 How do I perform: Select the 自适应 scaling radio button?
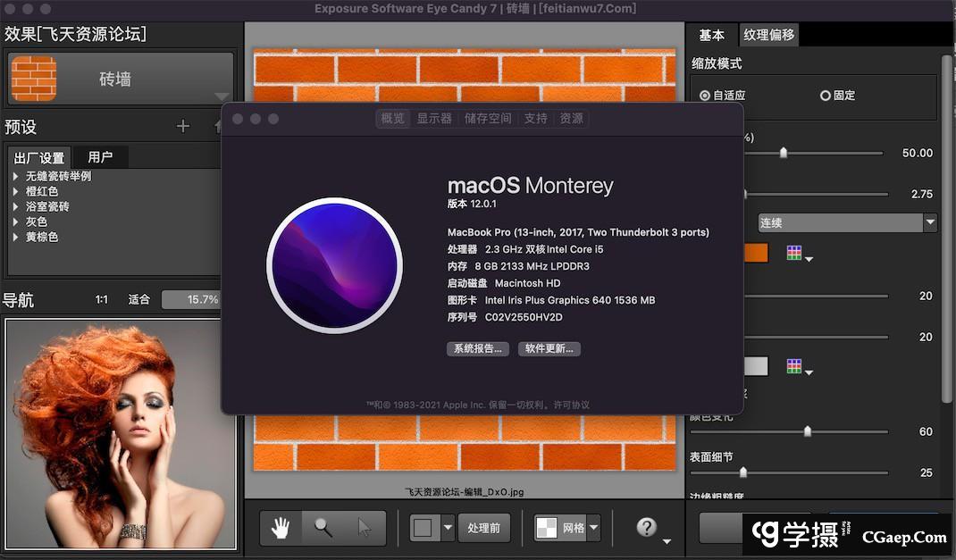point(705,95)
